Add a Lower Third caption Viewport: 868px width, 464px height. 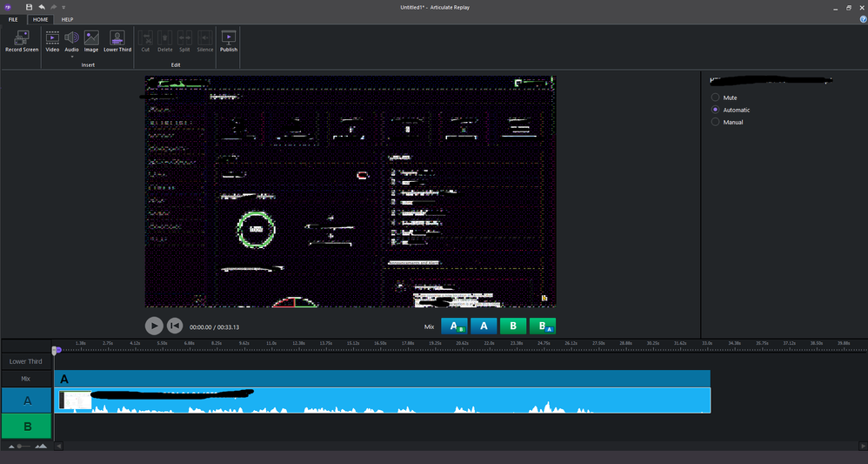pyautogui.click(x=117, y=38)
